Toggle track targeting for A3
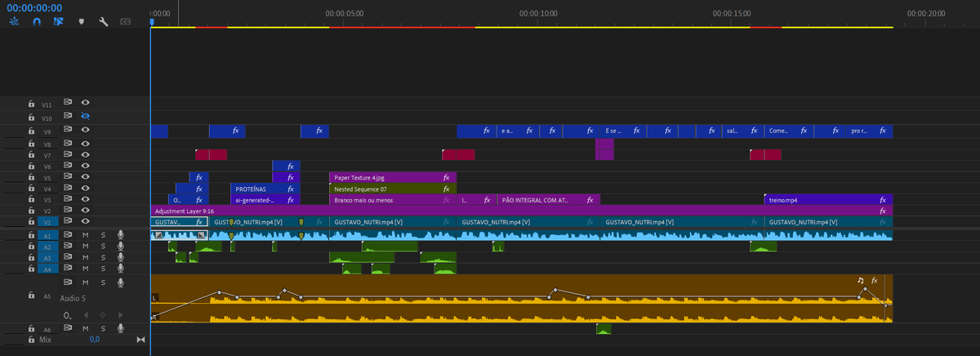The image size is (980, 356). (47, 257)
